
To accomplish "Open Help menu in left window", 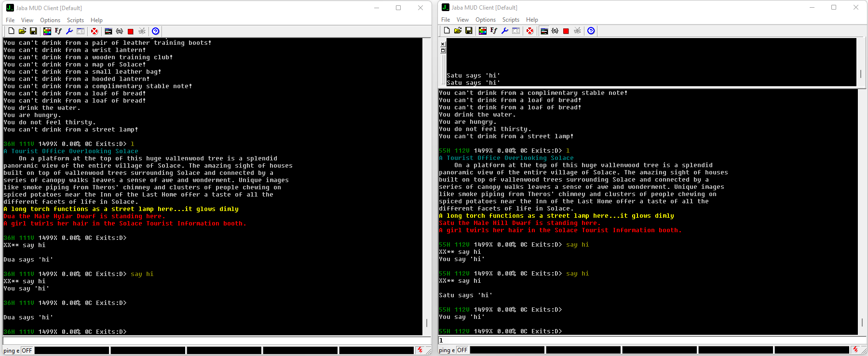I will click(96, 20).
